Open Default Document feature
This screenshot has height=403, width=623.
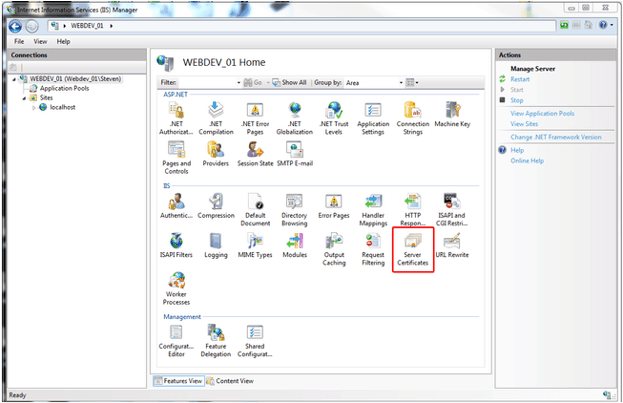coord(255,210)
